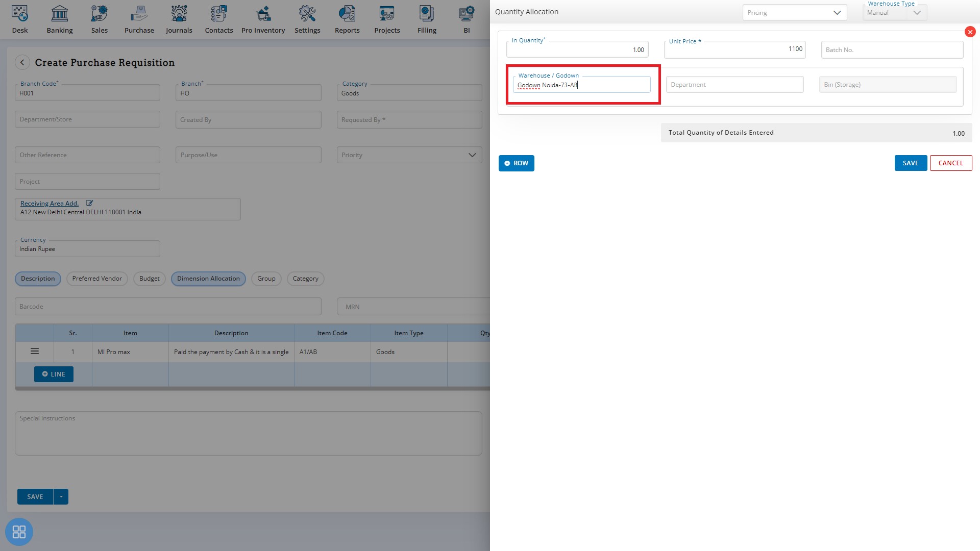Add a ROW in Quantity Allocation
This screenshot has width=980, height=551.
(x=517, y=163)
